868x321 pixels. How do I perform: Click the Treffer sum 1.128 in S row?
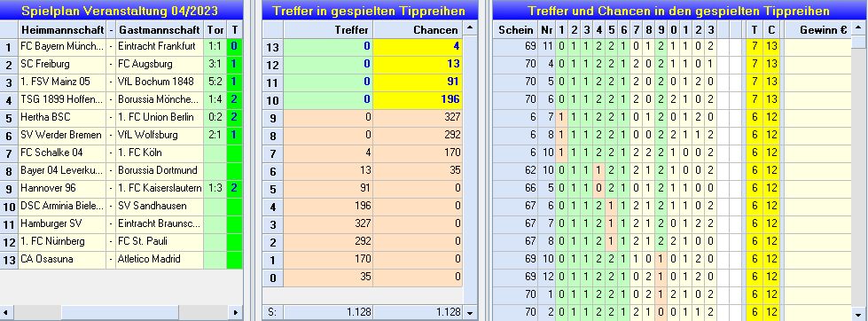click(328, 312)
